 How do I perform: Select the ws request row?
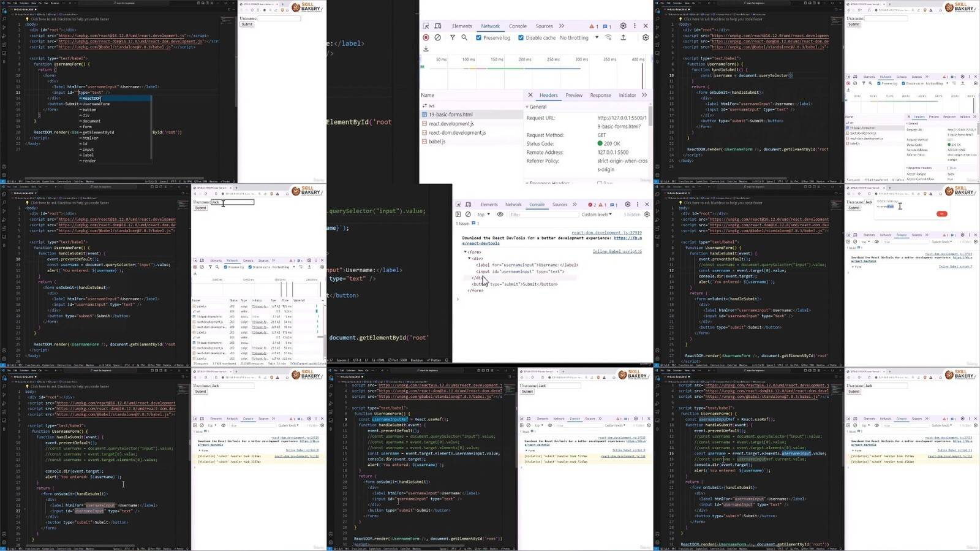point(472,105)
